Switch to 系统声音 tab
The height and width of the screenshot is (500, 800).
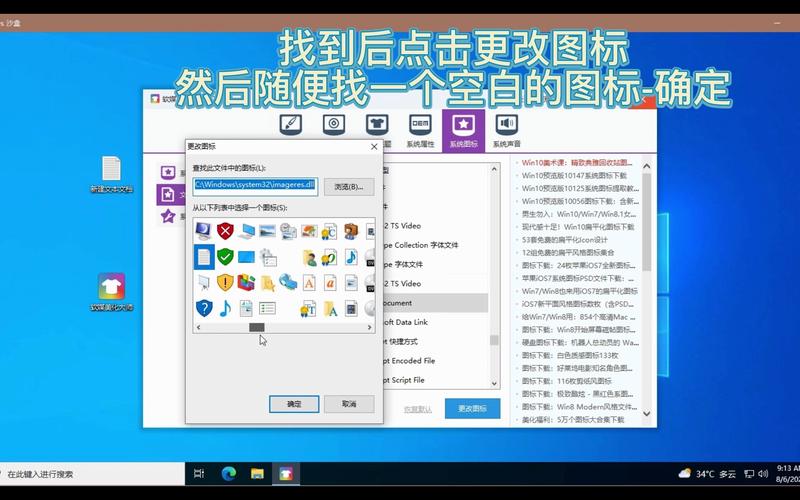click(507, 131)
